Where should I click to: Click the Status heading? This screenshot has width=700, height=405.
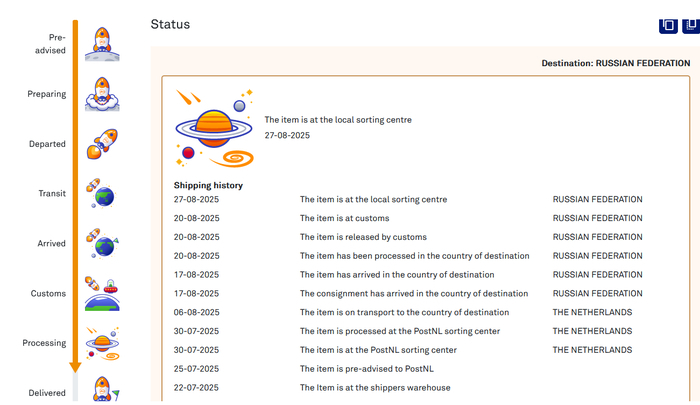(170, 24)
